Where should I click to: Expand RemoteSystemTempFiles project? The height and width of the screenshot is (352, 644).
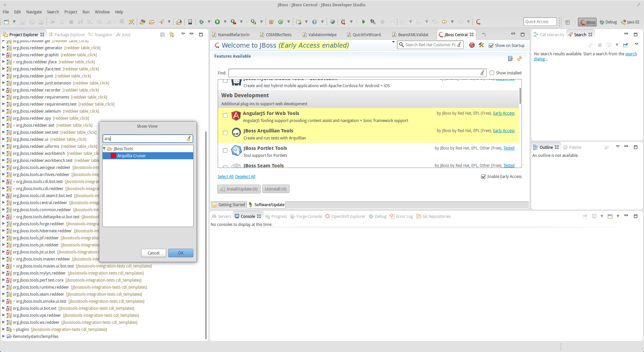click(x=3, y=336)
